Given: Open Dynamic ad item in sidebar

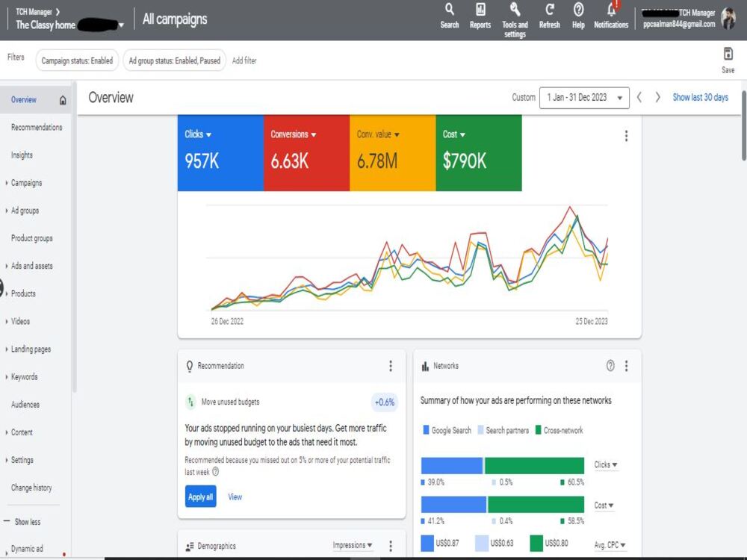Looking at the screenshot, I should point(27,549).
